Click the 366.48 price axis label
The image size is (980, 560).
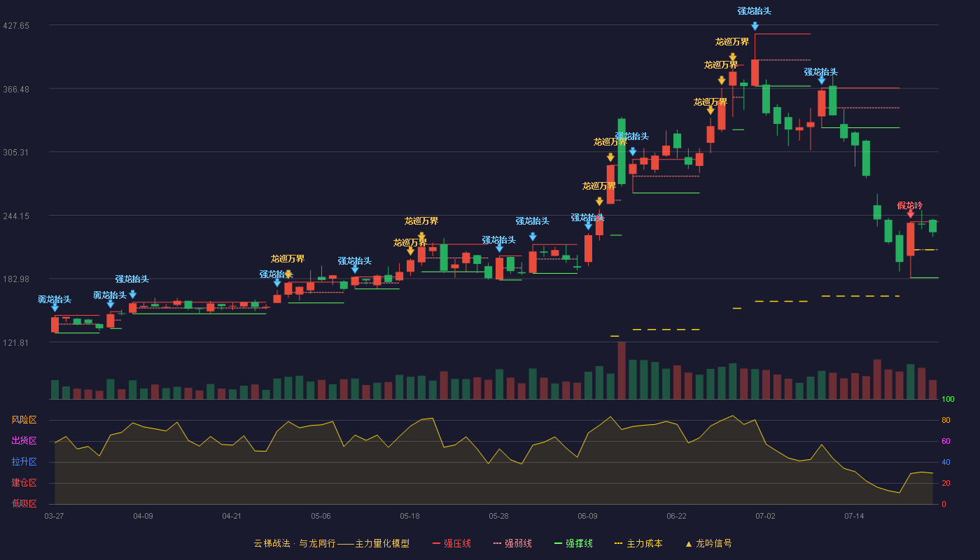16,89
